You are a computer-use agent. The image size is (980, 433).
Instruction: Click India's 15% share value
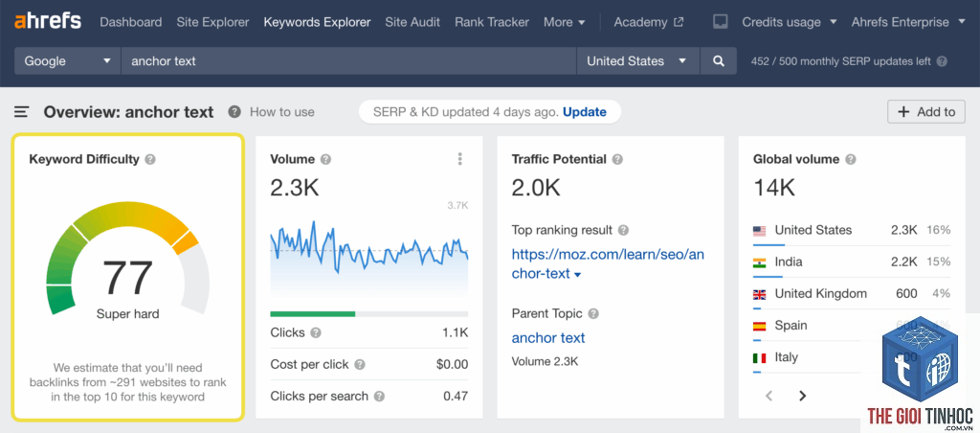[938, 262]
